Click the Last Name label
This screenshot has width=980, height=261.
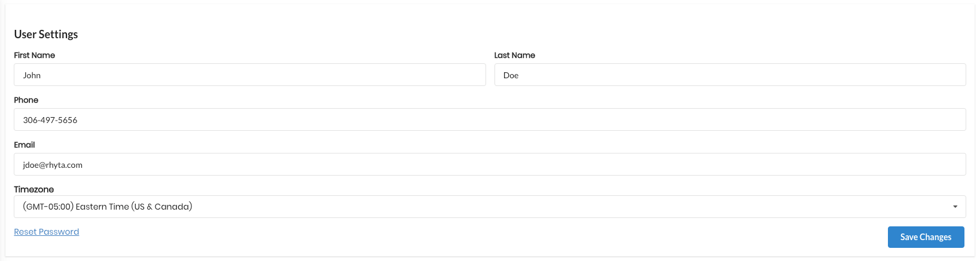[x=515, y=55]
